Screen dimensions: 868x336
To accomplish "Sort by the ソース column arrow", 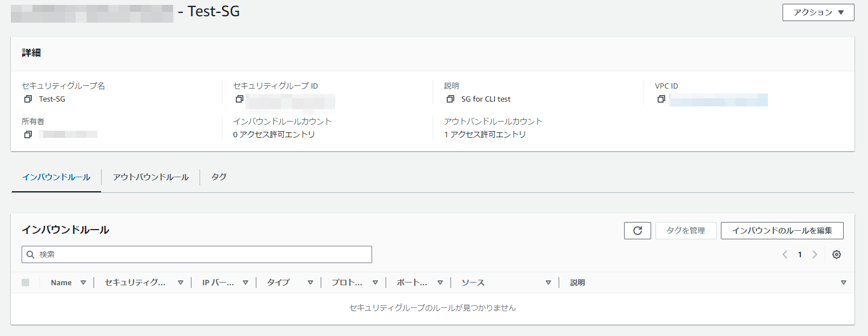I will tap(548, 283).
